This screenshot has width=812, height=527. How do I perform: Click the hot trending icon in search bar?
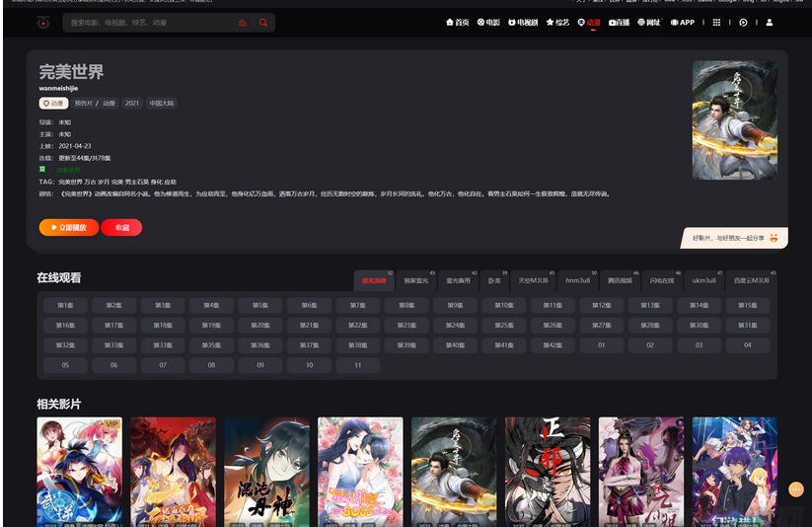pos(243,23)
